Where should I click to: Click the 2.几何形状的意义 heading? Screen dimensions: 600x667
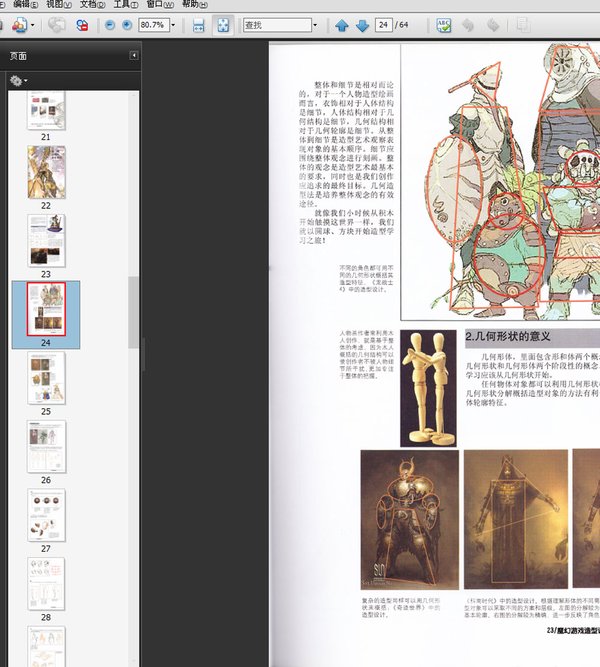[x=508, y=336]
